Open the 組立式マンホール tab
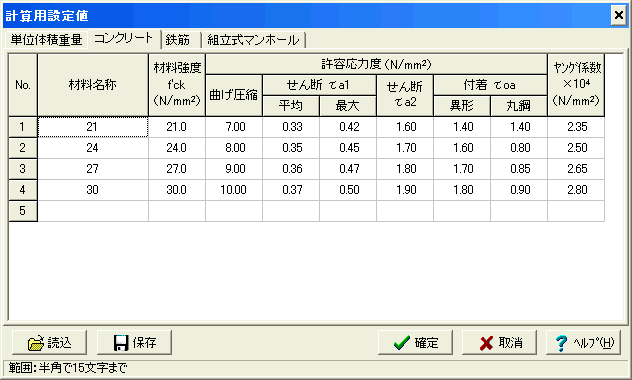The height and width of the screenshot is (380, 632). pos(253,40)
